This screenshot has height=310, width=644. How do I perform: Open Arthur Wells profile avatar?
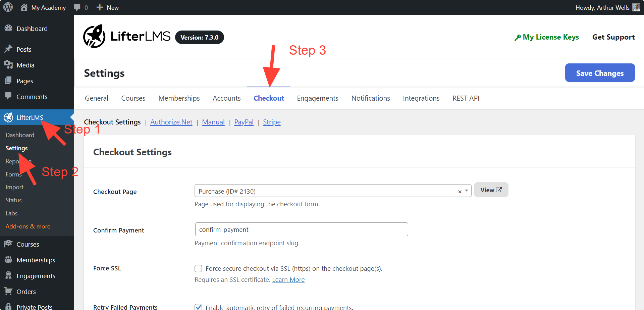636,7
